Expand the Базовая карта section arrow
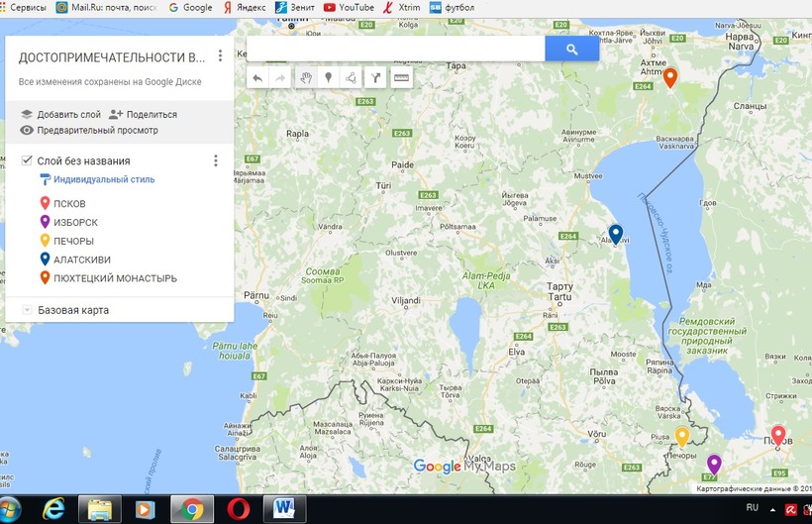Viewport: 812px width, 524px height. pos(27,310)
